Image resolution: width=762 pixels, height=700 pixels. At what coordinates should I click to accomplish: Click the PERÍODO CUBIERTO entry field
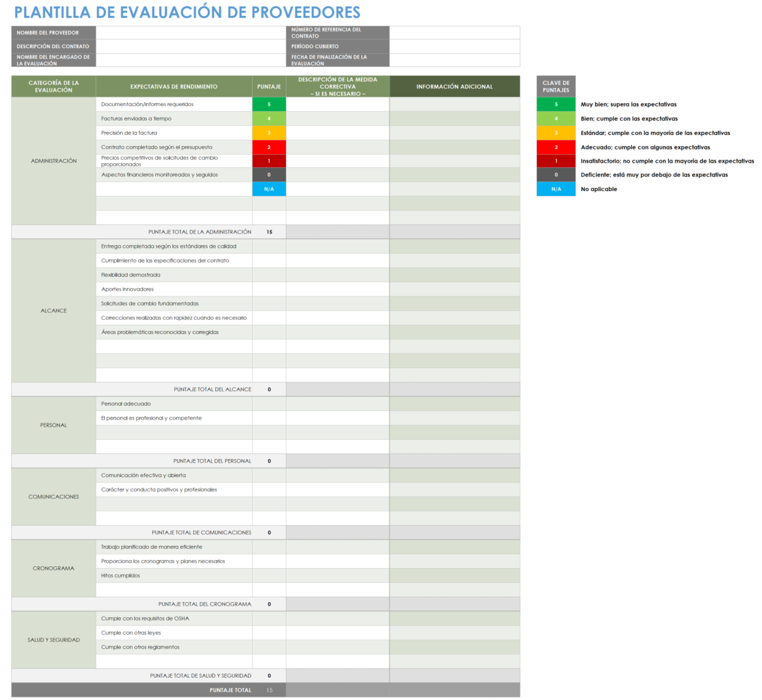tap(455, 46)
